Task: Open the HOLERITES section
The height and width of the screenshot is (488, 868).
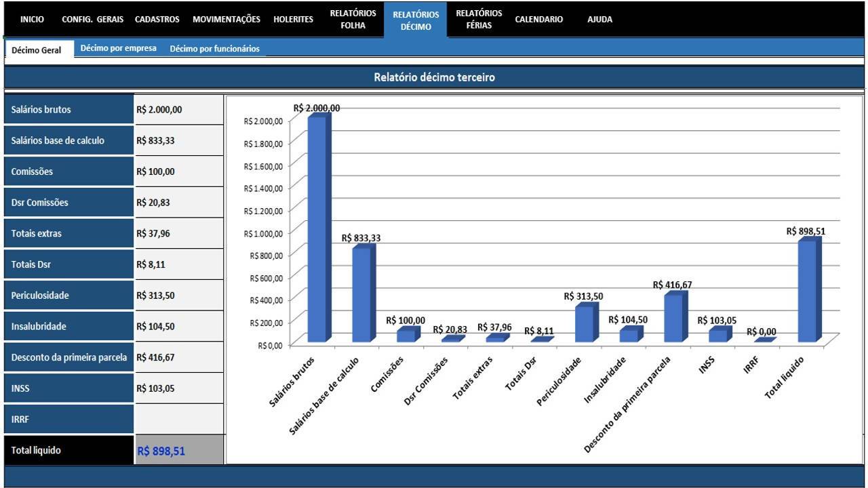Action: click(293, 20)
